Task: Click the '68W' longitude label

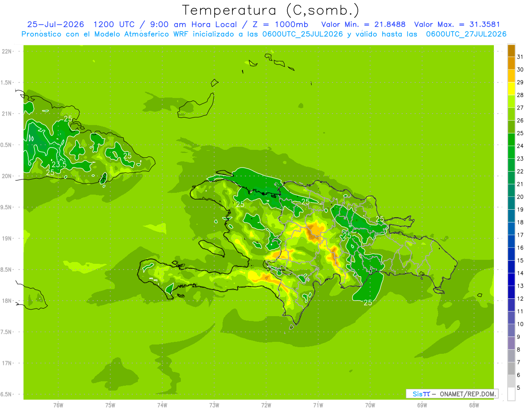Action: point(474,406)
